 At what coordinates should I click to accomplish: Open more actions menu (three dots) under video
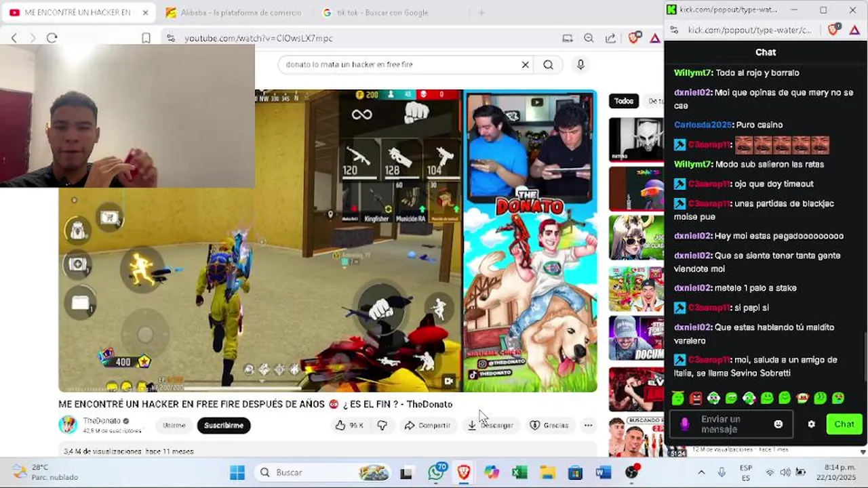tap(588, 425)
